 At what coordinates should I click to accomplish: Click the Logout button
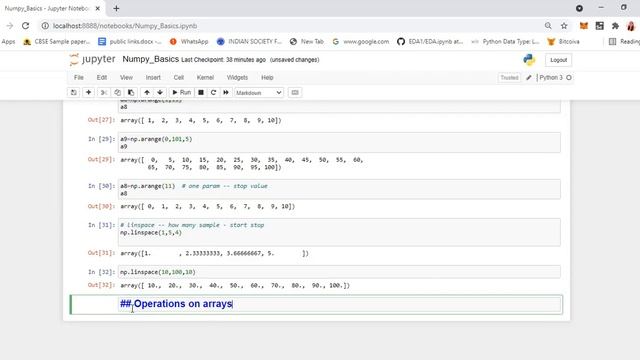[x=558, y=60]
